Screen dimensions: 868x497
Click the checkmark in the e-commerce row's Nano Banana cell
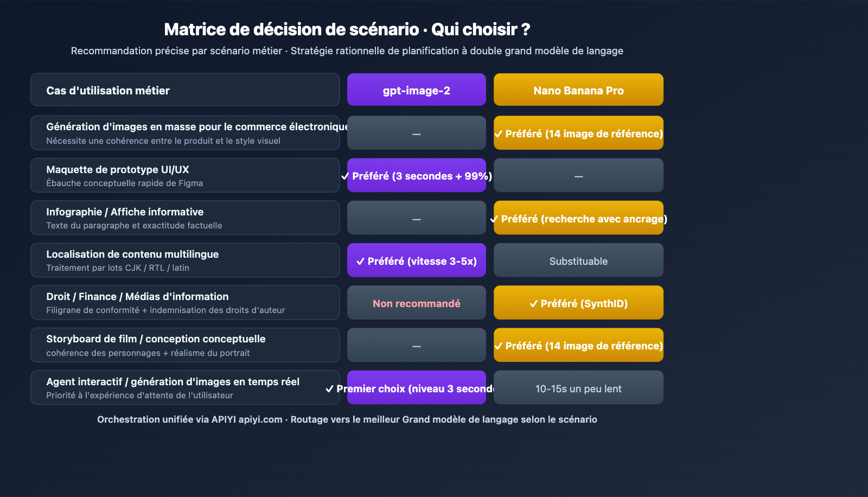click(499, 134)
